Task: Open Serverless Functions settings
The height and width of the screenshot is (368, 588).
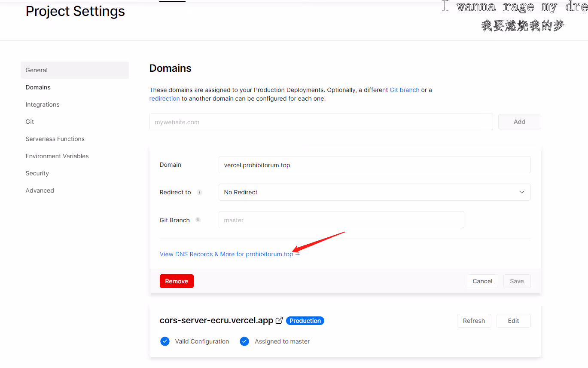Action: (55, 139)
